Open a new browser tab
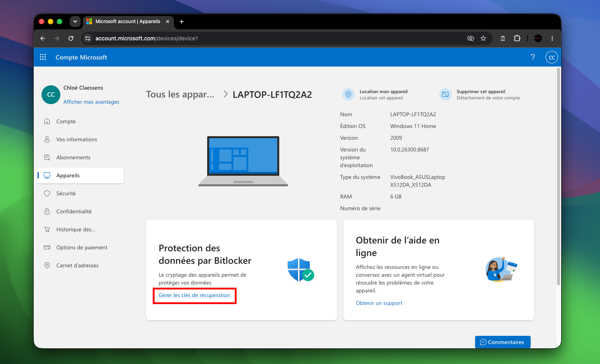 click(182, 22)
